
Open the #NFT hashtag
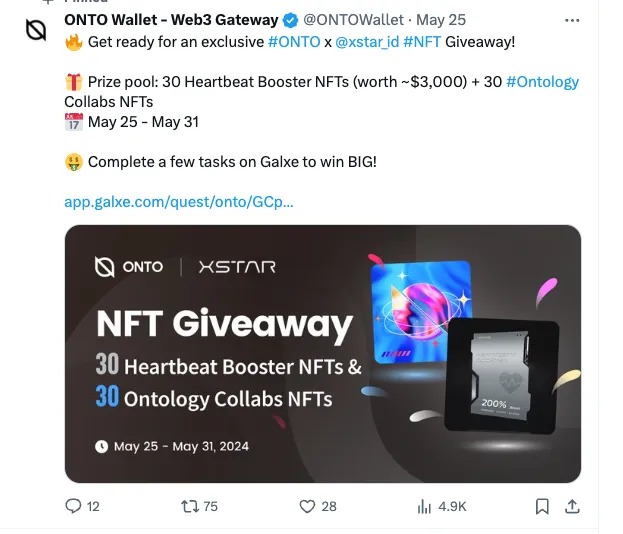coord(422,43)
